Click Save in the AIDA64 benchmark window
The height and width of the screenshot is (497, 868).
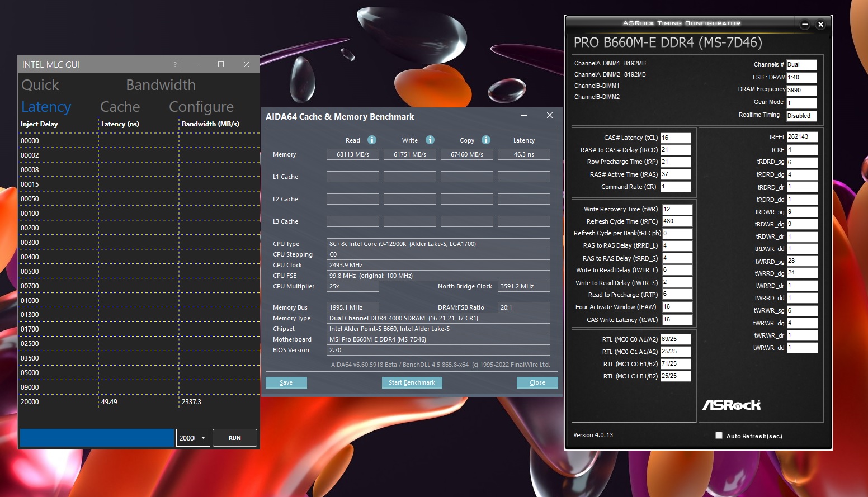[286, 382]
